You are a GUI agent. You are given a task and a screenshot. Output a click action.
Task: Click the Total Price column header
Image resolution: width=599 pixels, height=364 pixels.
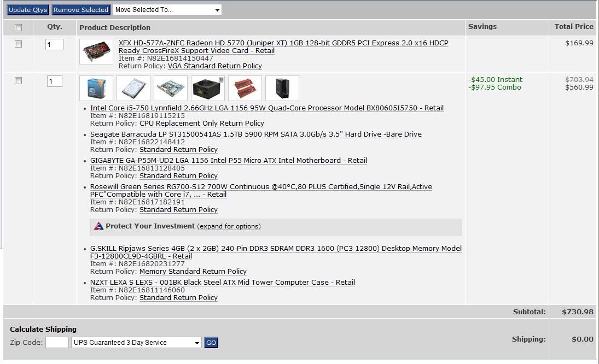[x=574, y=27]
